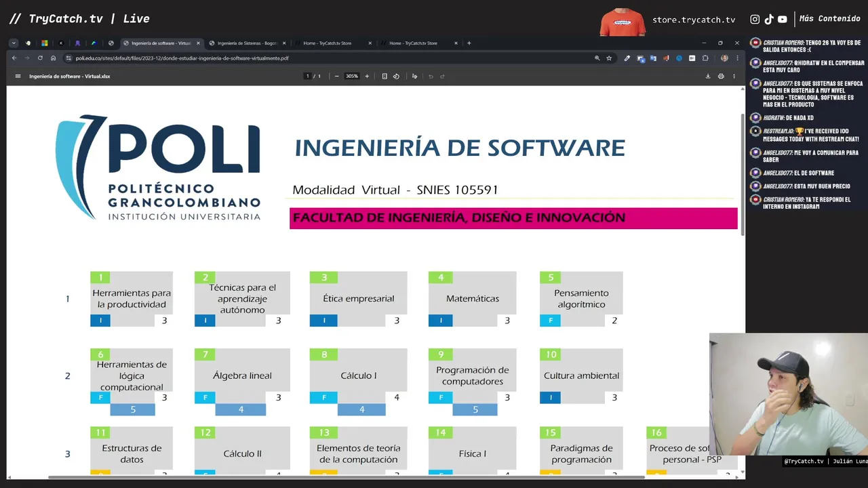Click store.trycatch.tv link in header
Viewport: 868px width, 488px height.
[x=694, y=20]
